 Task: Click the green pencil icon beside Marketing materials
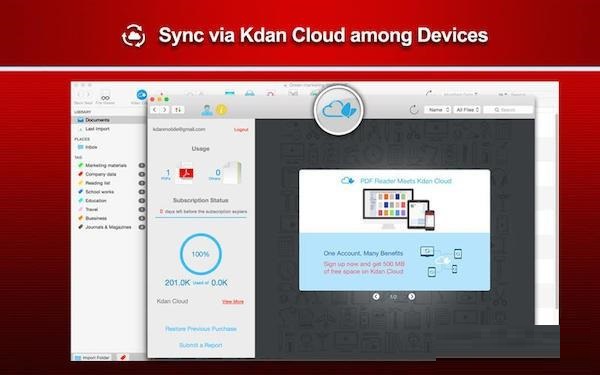point(80,165)
